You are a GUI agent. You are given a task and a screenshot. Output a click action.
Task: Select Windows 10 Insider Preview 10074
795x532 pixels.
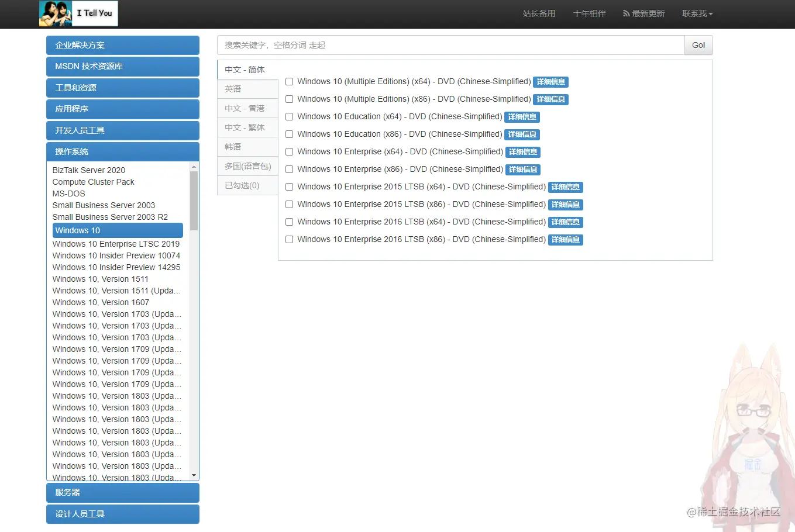coord(116,255)
